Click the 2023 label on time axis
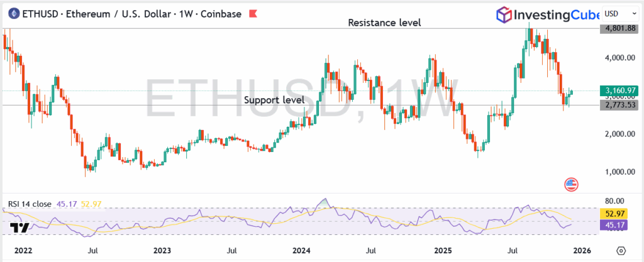Image resolution: width=644 pixels, height=262 pixels. [x=162, y=251]
